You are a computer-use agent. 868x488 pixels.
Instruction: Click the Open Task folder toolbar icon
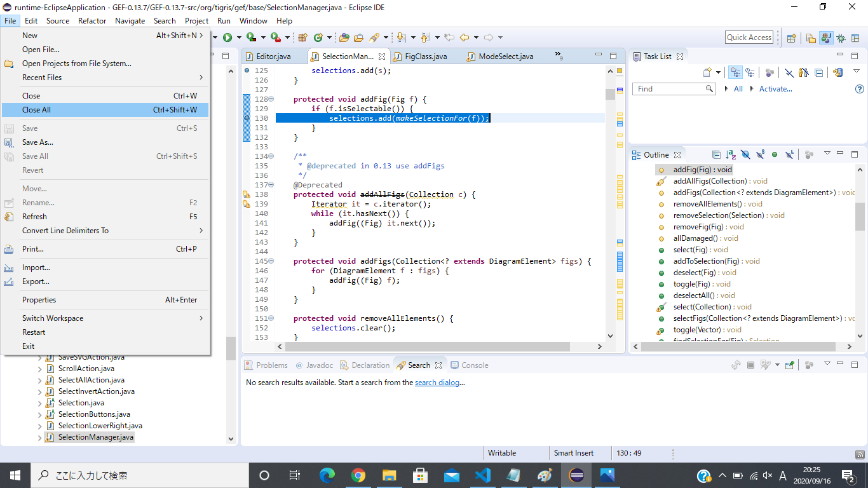(359, 37)
